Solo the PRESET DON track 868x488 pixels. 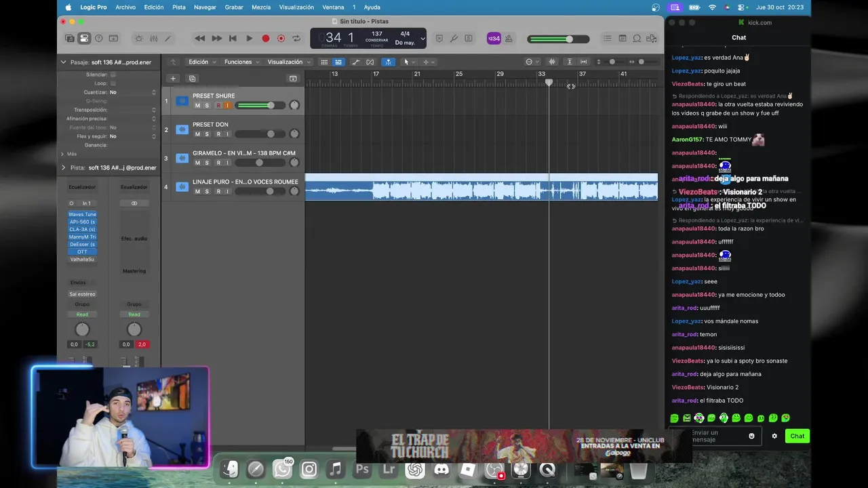point(207,134)
